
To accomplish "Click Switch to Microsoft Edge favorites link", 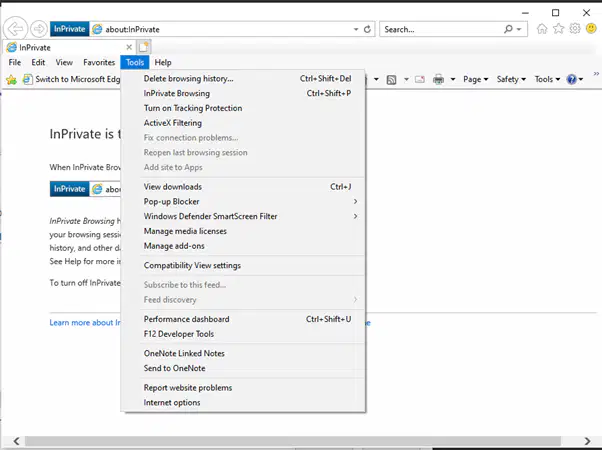I will [71, 79].
